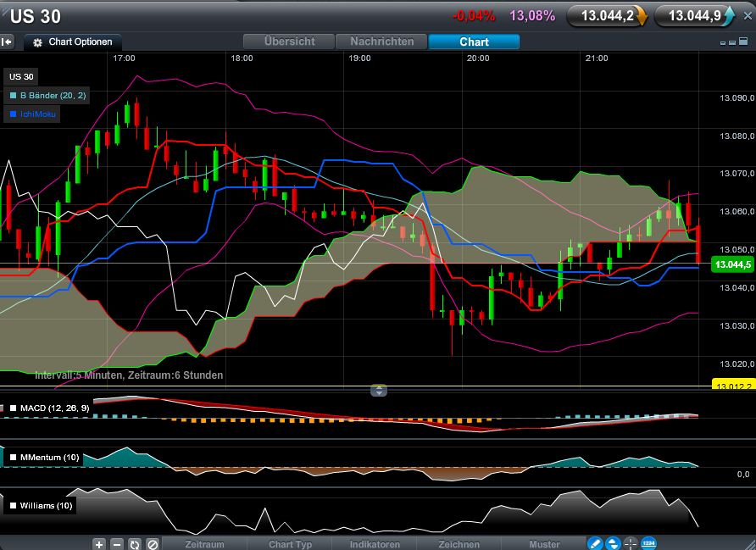Viewport: 756px width, 550px height.
Task: Open the Chart Typ menu
Action: pos(290,544)
